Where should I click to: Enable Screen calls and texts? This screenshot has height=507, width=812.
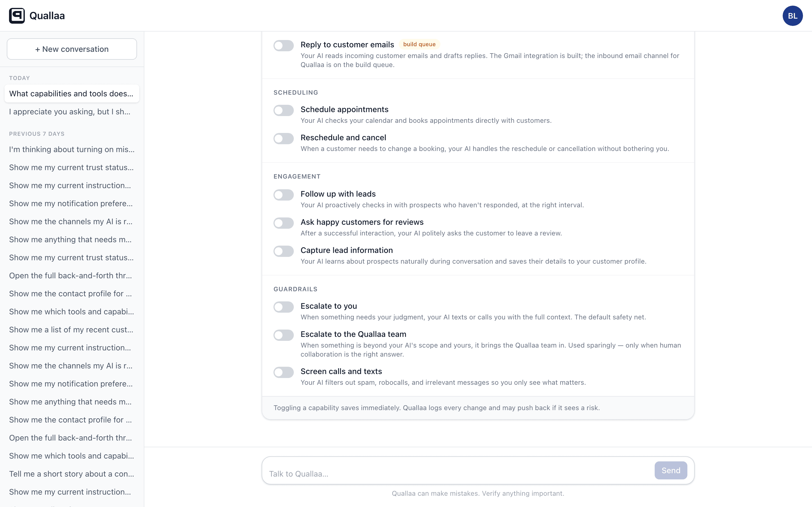(x=283, y=372)
